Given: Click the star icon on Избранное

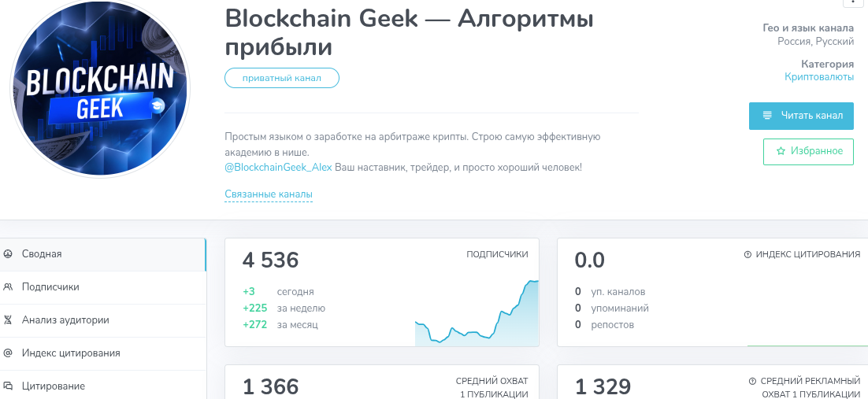Looking at the screenshot, I should [781, 151].
